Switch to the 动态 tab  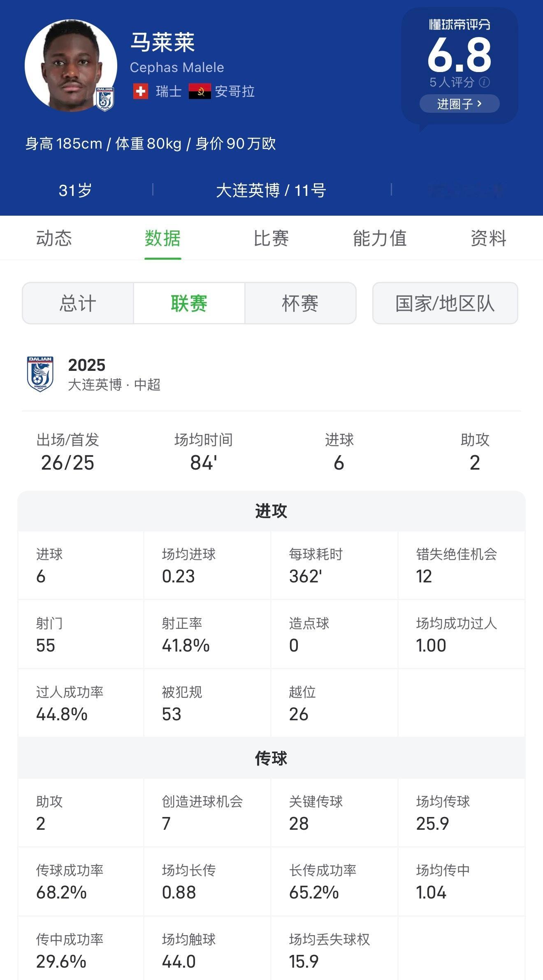(54, 238)
